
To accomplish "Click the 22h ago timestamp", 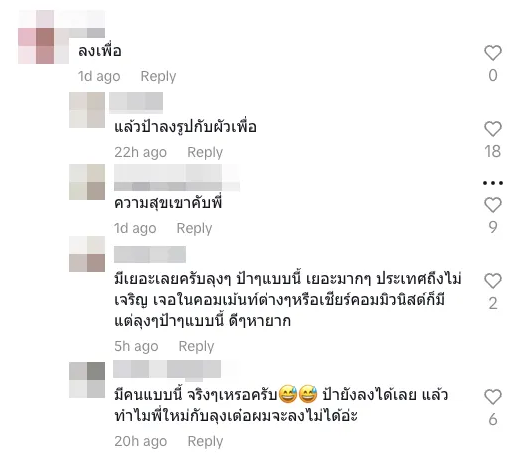I will point(140,152).
